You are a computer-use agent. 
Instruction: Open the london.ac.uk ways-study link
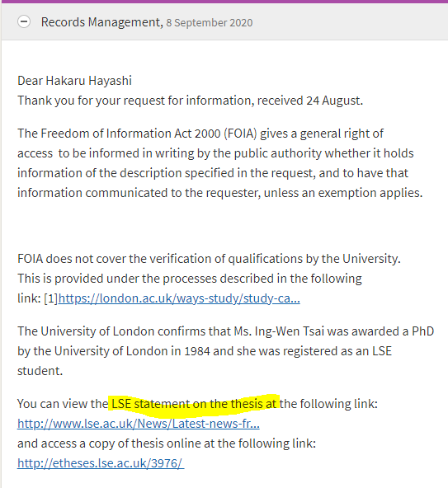179,298
